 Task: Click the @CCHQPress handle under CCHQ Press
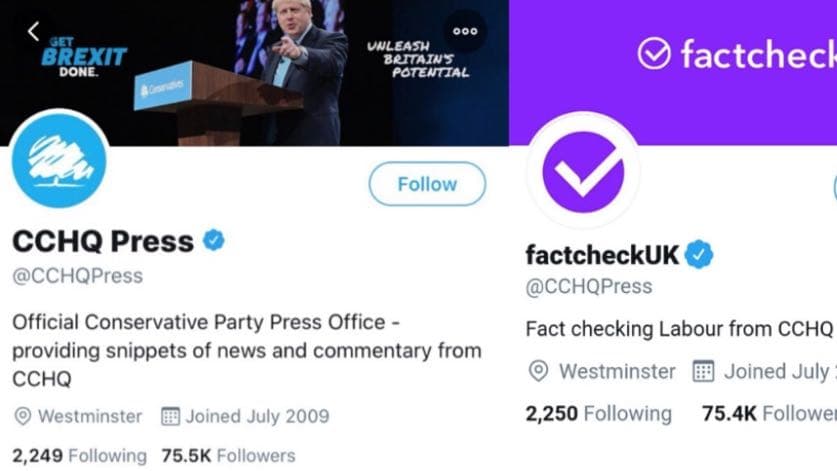pos(77,275)
